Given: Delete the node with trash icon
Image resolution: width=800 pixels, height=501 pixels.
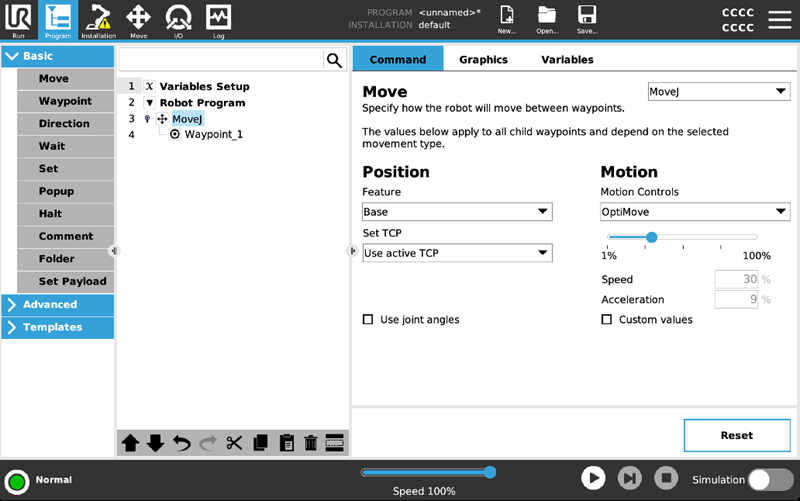Looking at the screenshot, I should tap(311, 443).
